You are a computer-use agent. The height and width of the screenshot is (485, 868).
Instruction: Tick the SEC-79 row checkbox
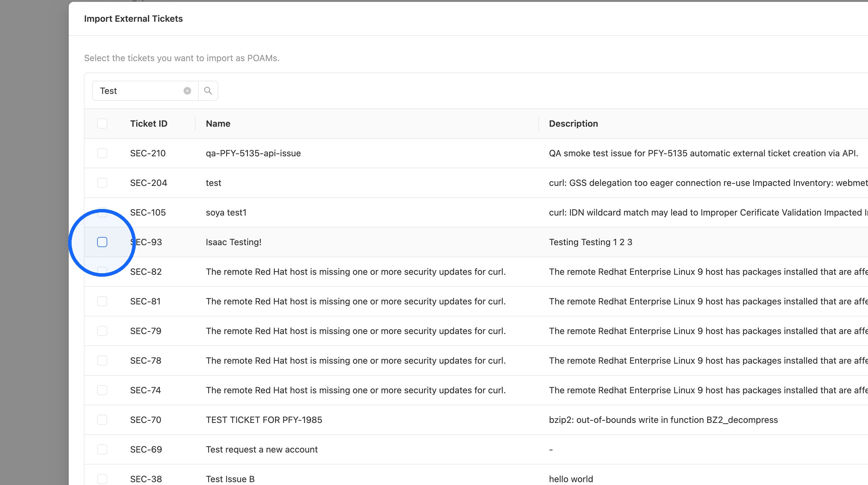[102, 331]
